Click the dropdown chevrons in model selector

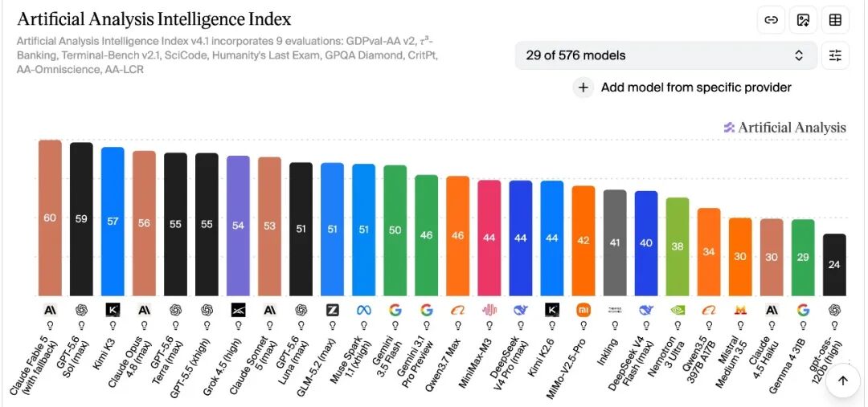pyautogui.click(x=799, y=55)
